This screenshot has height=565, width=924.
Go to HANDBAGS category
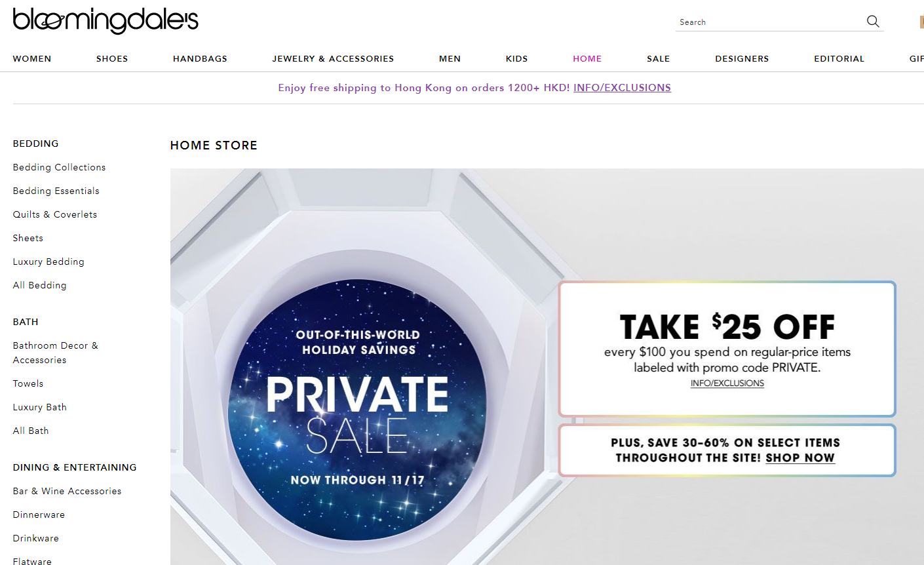coord(200,59)
